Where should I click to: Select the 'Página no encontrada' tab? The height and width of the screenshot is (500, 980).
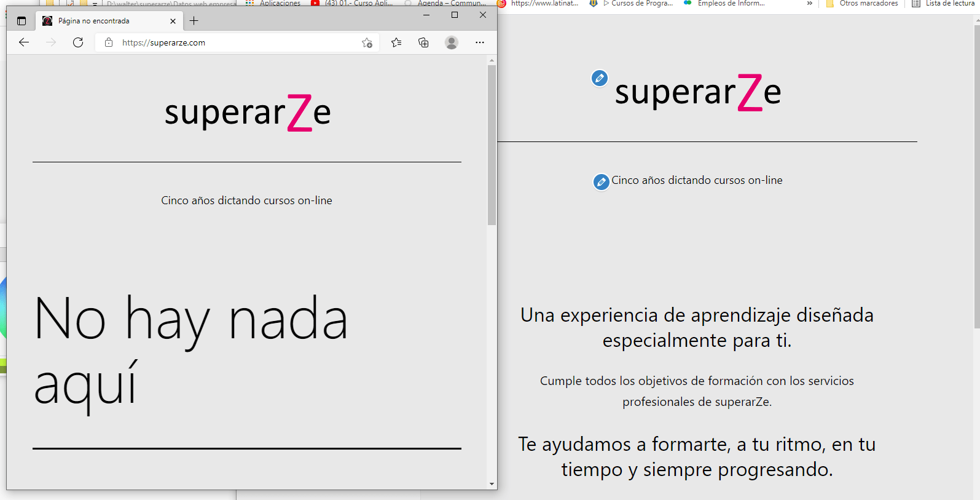click(x=109, y=21)
